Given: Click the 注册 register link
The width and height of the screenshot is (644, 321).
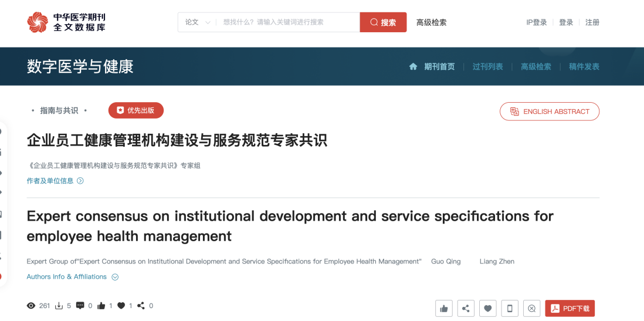Looking at the screenshot, I should point(592,22).
